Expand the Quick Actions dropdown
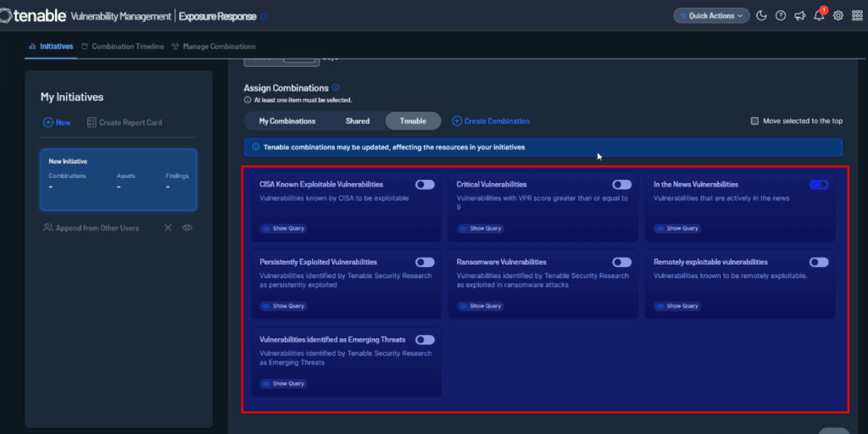868x434 pixels. [x=710, y=15]
